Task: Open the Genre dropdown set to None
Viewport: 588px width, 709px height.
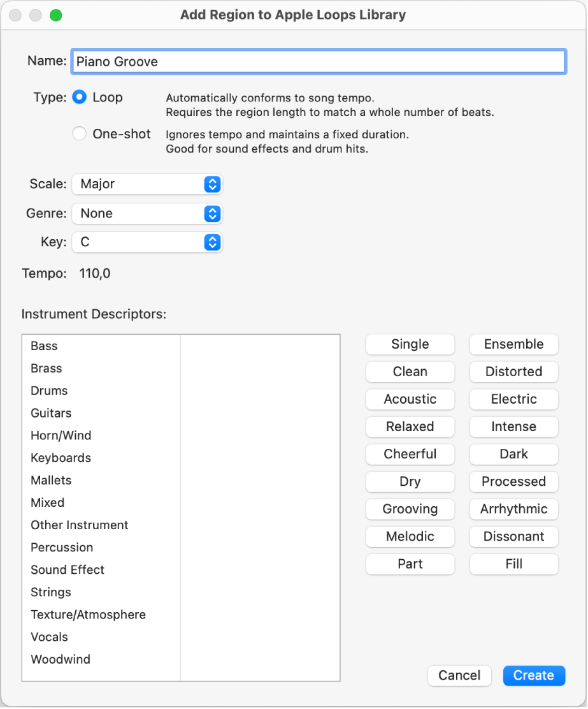Action: click(147, 213)
